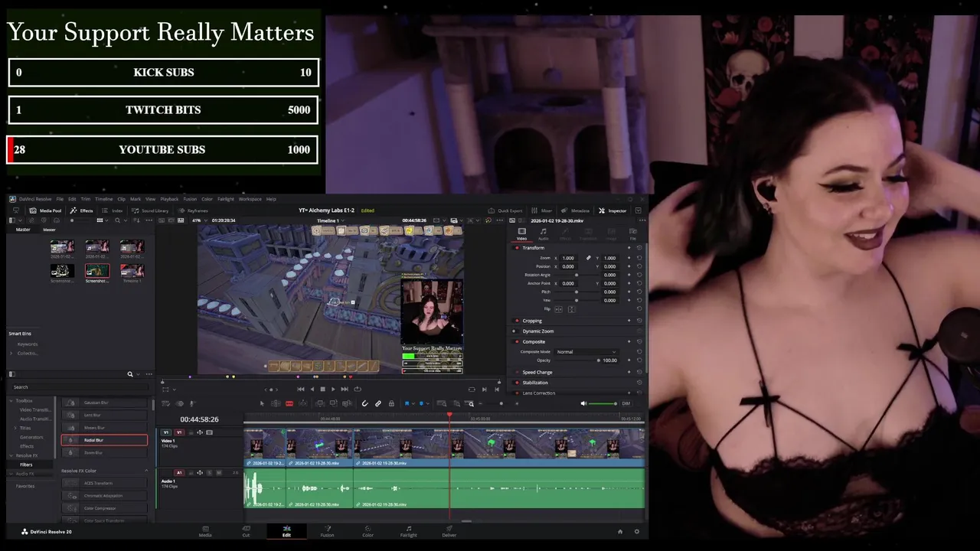Select the Gaussian Blur effect
Viewport: 980px width, 551px height.
tap(104, 403)
